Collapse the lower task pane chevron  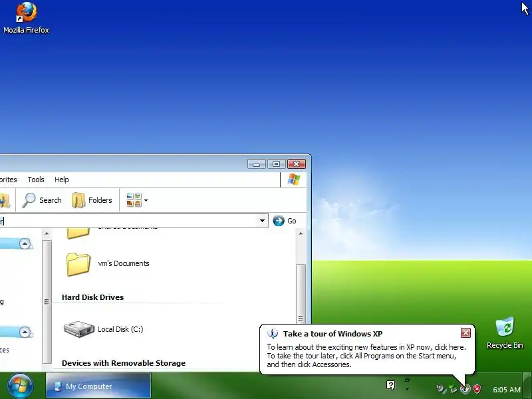[x=25, y=332]
